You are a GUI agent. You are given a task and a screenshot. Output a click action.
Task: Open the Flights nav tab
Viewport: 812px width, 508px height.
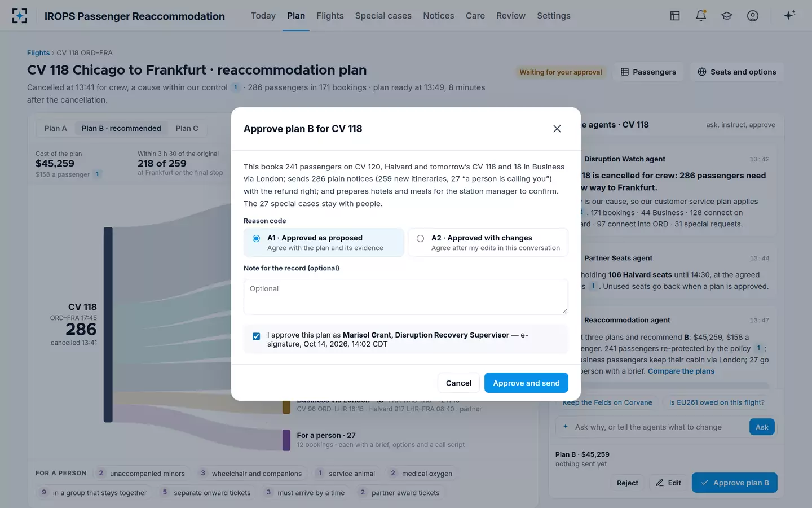330,16
